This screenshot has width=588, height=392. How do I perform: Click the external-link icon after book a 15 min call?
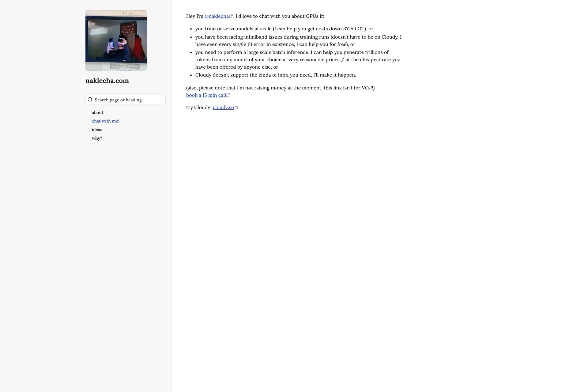click(x=228, y=95)
